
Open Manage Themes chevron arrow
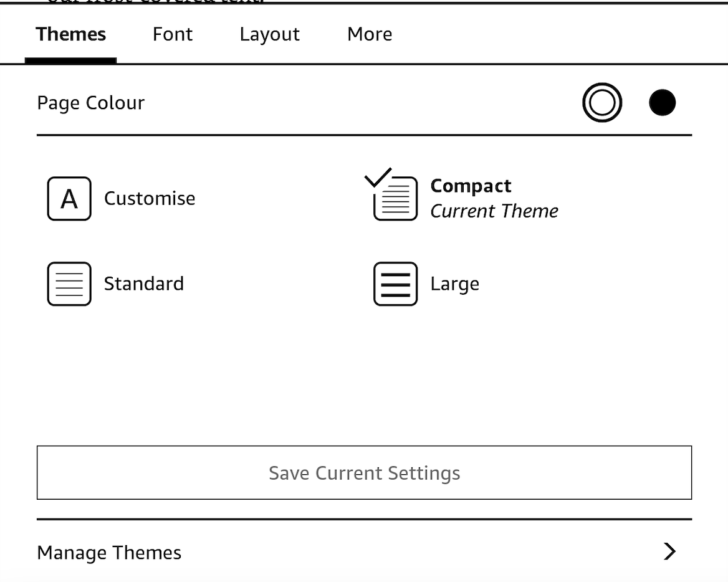669,551
